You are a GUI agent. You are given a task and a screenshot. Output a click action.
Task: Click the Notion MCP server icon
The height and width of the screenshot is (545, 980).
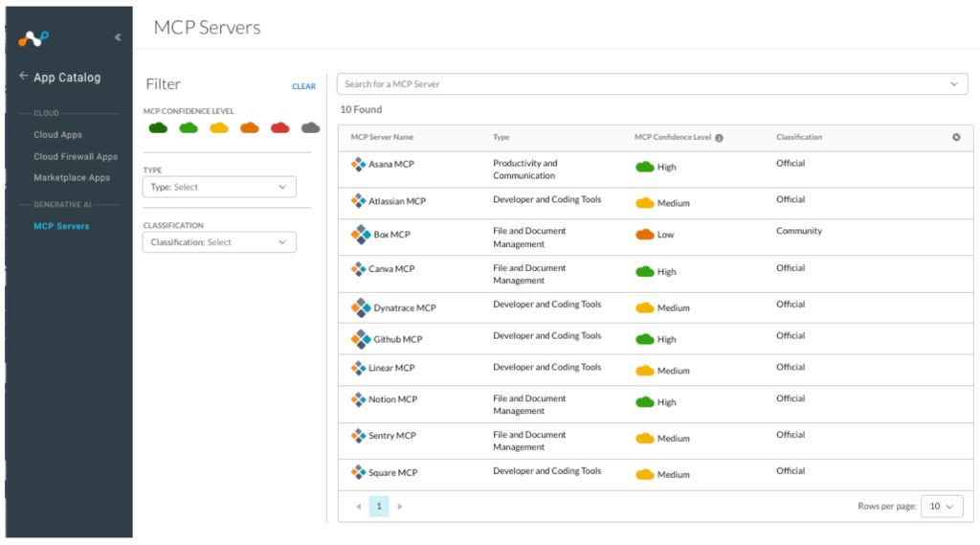coord(358,399)
